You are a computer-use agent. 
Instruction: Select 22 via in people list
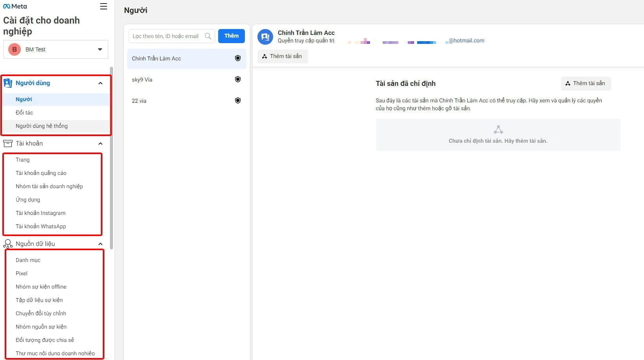click(x=187, y=101)
